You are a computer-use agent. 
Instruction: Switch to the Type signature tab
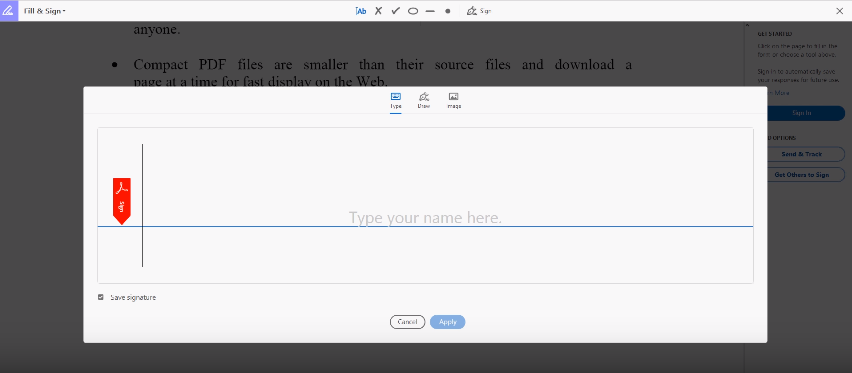pyautogui.click(x=396, y=101)
